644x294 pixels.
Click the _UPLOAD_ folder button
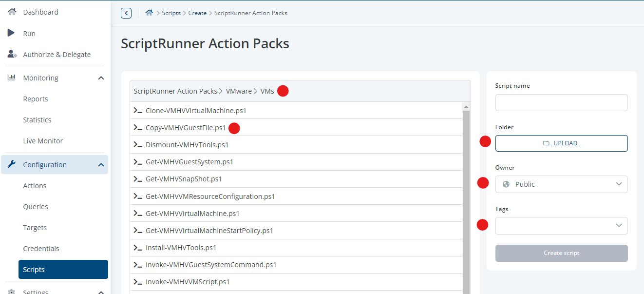pos(562,143)
